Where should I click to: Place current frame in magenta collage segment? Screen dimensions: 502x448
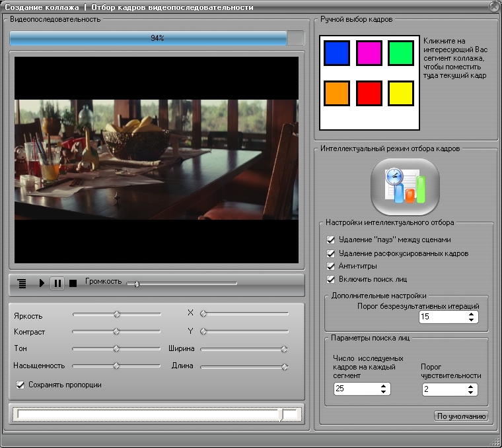[369, 53]
